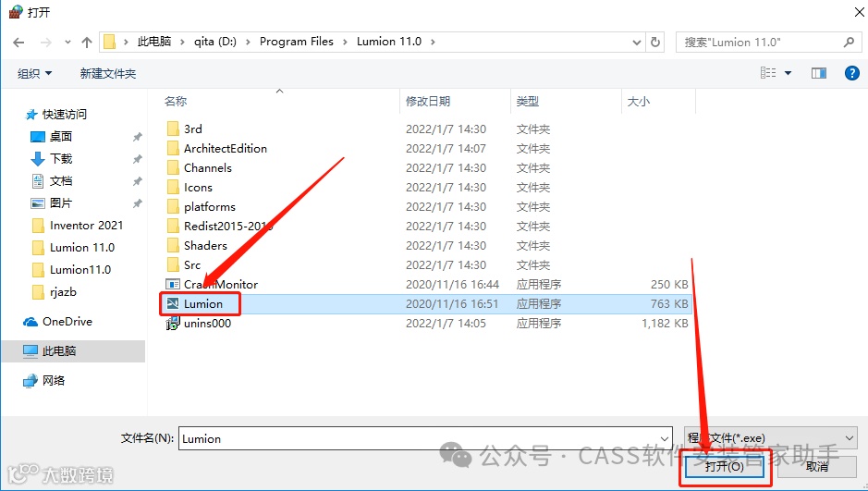868x491 pixels.
Task: Click the pin icon next to 文档
Action: pyautogui.click(x=138, y=181)
